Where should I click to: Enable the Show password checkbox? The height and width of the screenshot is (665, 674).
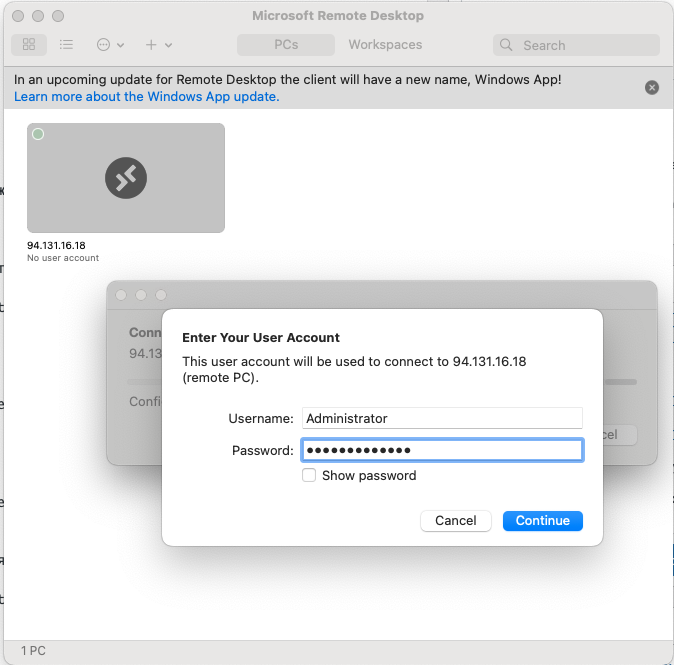tap(309, 475)
